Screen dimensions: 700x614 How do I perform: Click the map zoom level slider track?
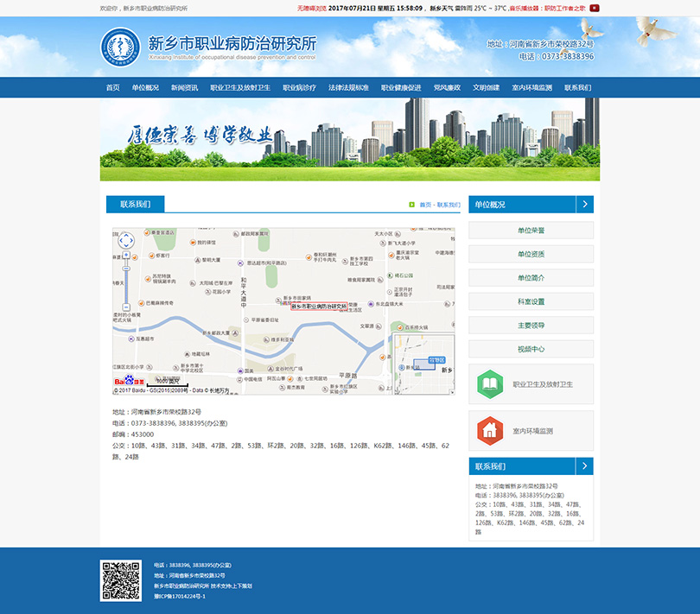[126, 281]
